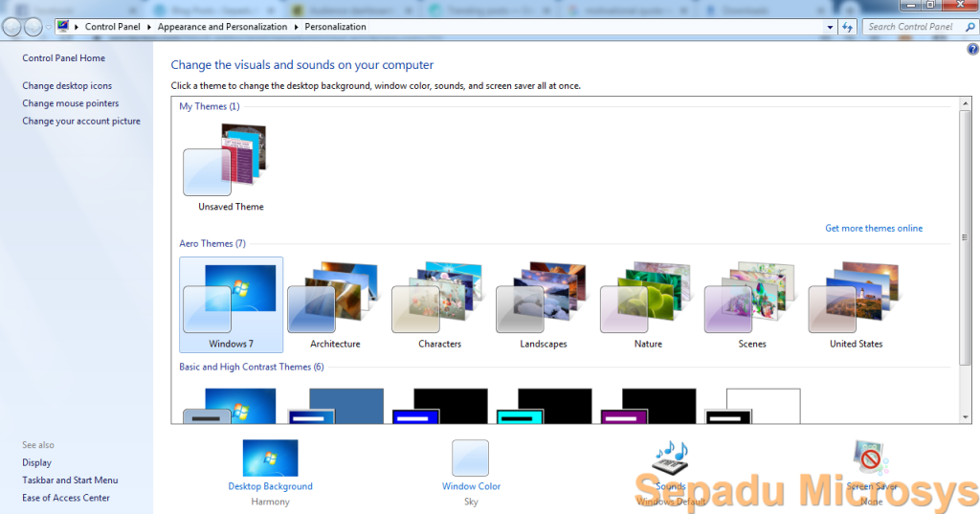This screenshot has width=980, height=514.
Task: Click the themes list scrollbar thumb
Action: point(965,237)
